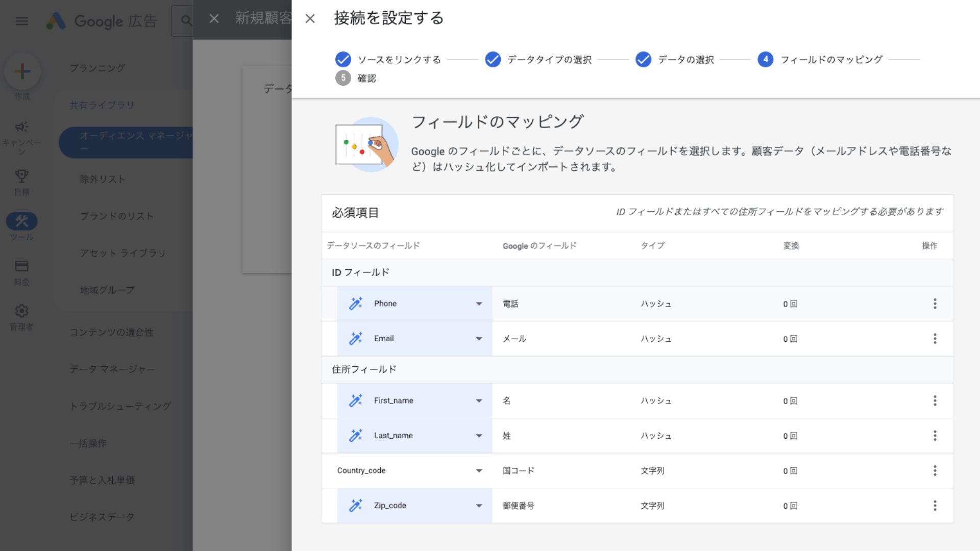The height and width of the screenshot is (551, 980).
Task: Expand the Zip_code field dropdown
Action: 479,505
